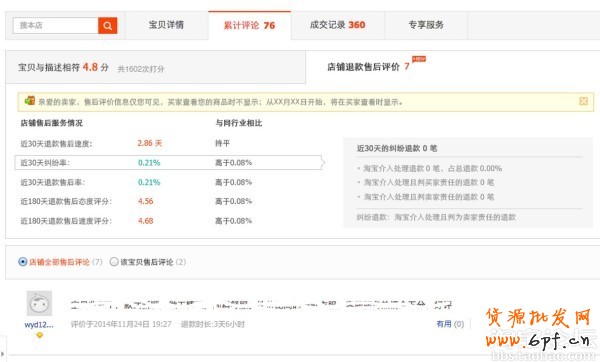Select the 近30天纠纷率 row
600x362 pixels.
pyautogui.click(x=168, y=163)
